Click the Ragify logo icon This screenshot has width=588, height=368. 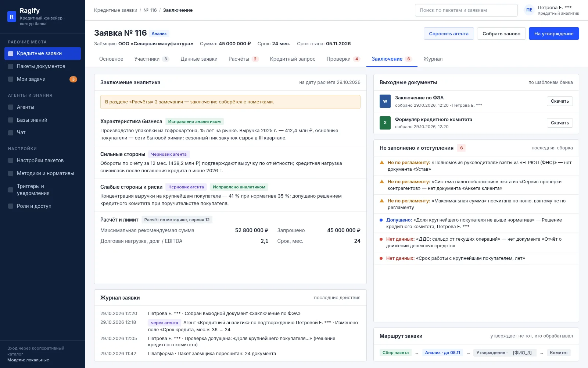pos(12,17)
